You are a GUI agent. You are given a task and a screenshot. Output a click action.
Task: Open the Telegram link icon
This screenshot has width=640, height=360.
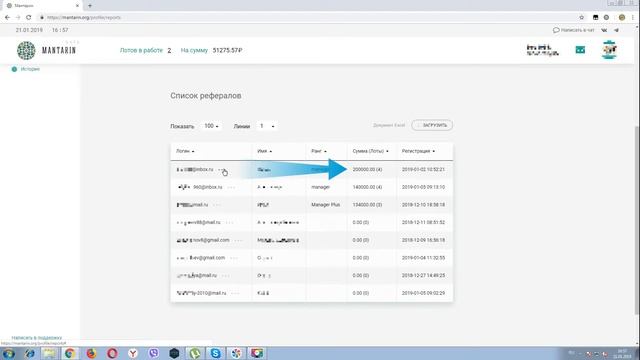[x=616, y=30]
